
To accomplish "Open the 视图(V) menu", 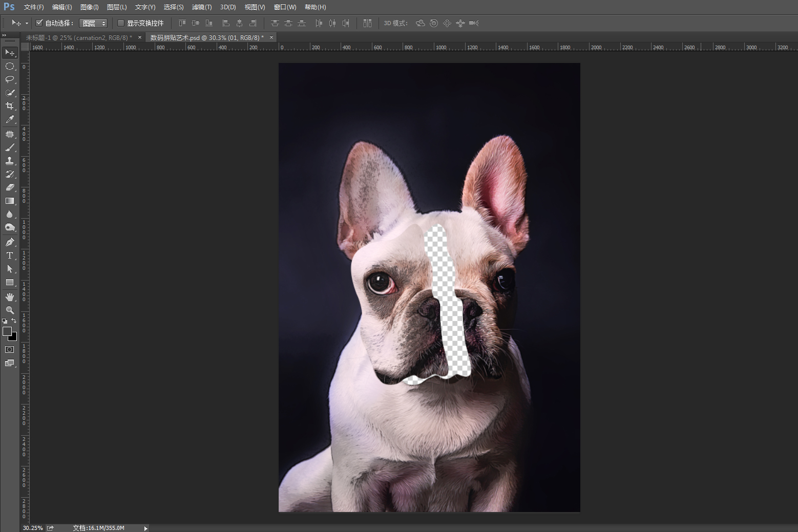I will click(x=255, y=7).
